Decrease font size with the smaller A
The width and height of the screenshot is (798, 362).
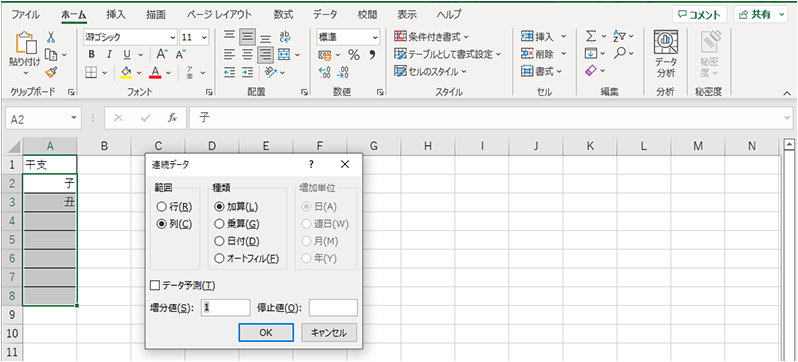coord(182,54)
